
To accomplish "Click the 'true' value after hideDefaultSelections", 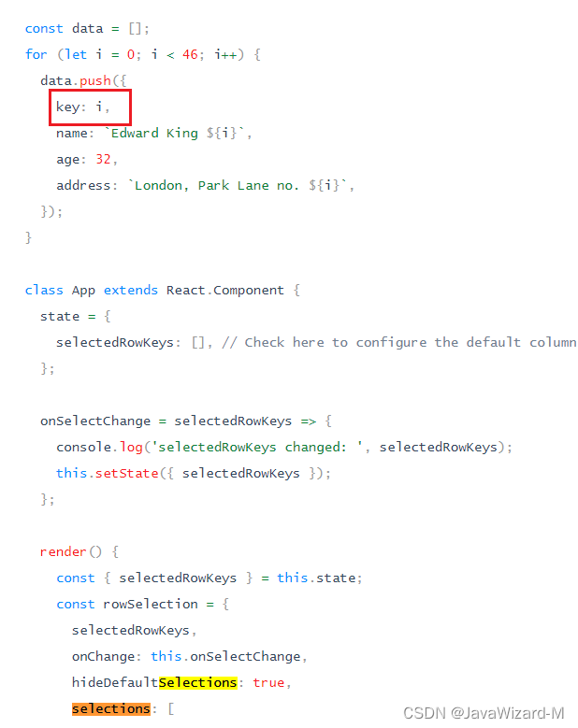I will tap(268, 682).
